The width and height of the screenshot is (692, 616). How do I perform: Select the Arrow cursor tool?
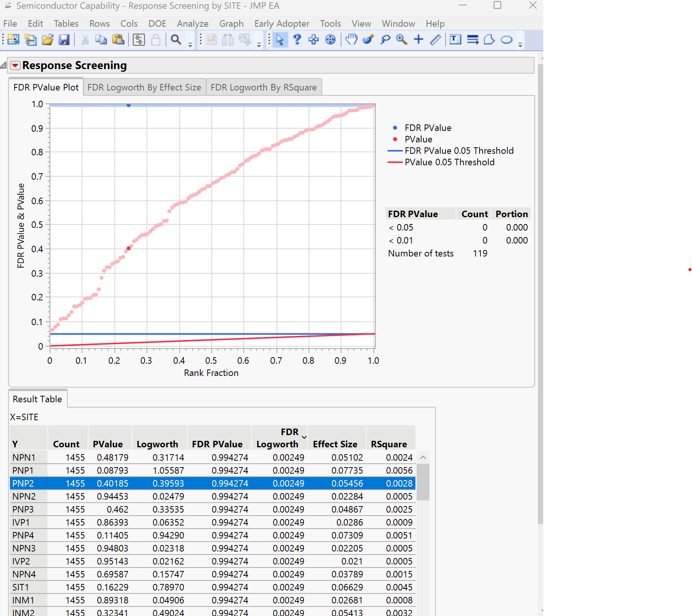(x=280, y=40)
